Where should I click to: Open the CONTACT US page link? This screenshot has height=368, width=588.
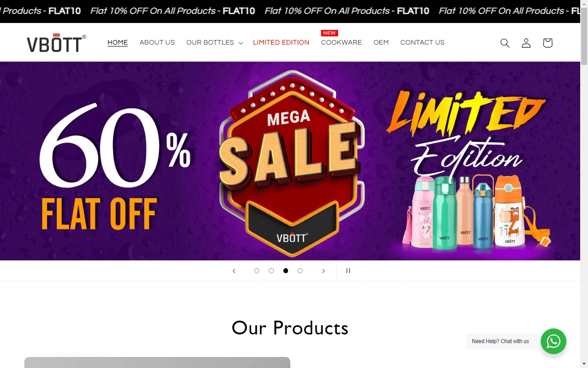pos(423,42)
